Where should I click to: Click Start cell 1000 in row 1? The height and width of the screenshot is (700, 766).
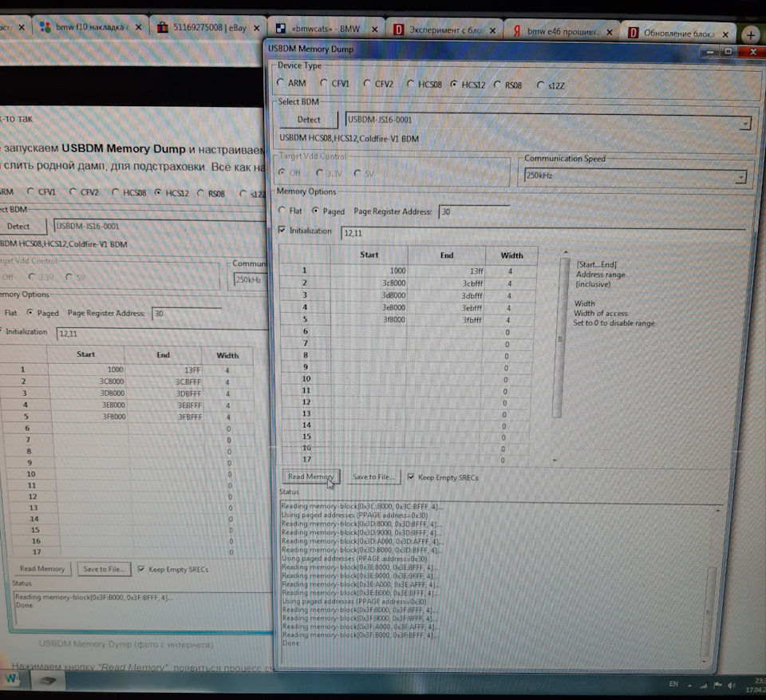369,271
